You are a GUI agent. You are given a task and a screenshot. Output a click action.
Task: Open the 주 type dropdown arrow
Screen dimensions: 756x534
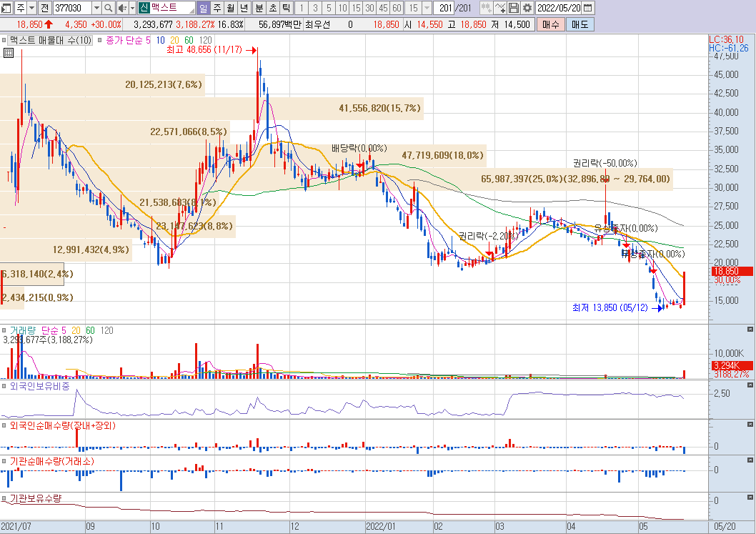point(32,8)
